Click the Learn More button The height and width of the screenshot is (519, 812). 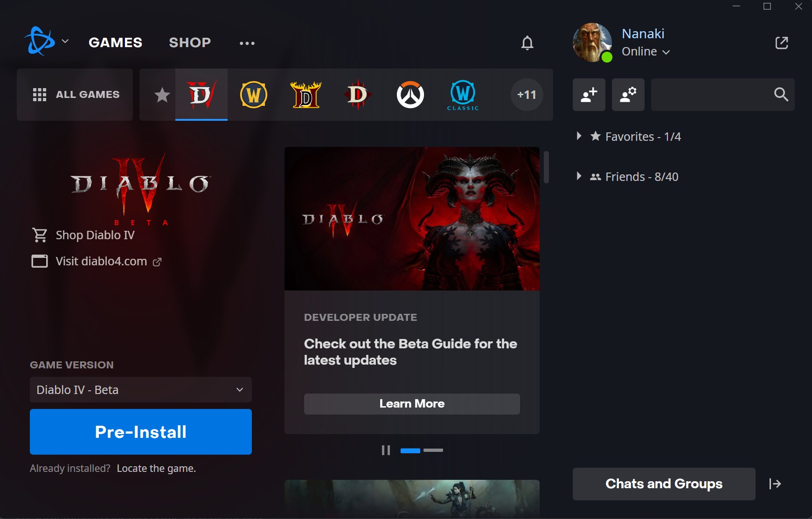(x=412, y=404)
